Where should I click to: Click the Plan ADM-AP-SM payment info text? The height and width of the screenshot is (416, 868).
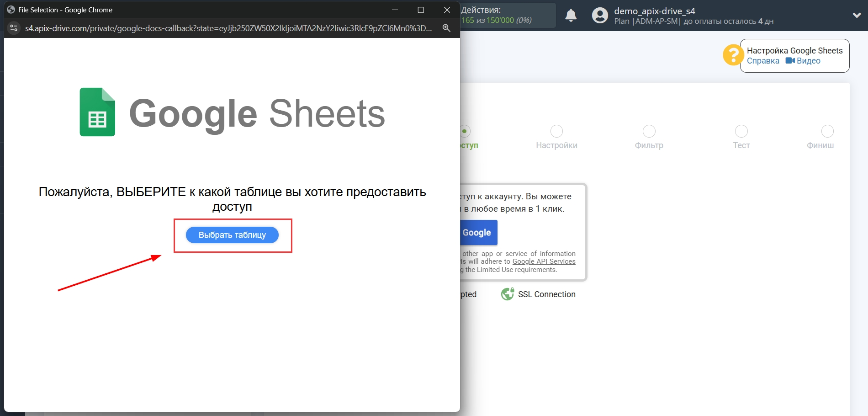point(693,21)
